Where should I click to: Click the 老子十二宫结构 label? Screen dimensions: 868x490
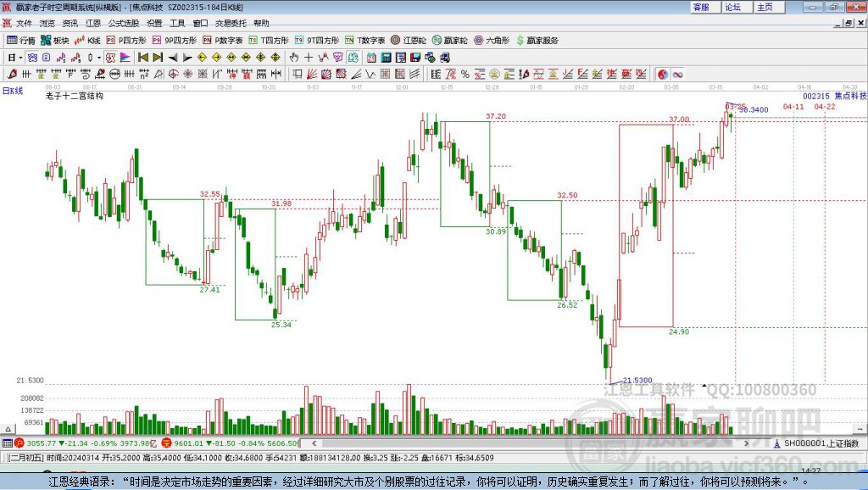pyautogui.click(x=75, y=96)
